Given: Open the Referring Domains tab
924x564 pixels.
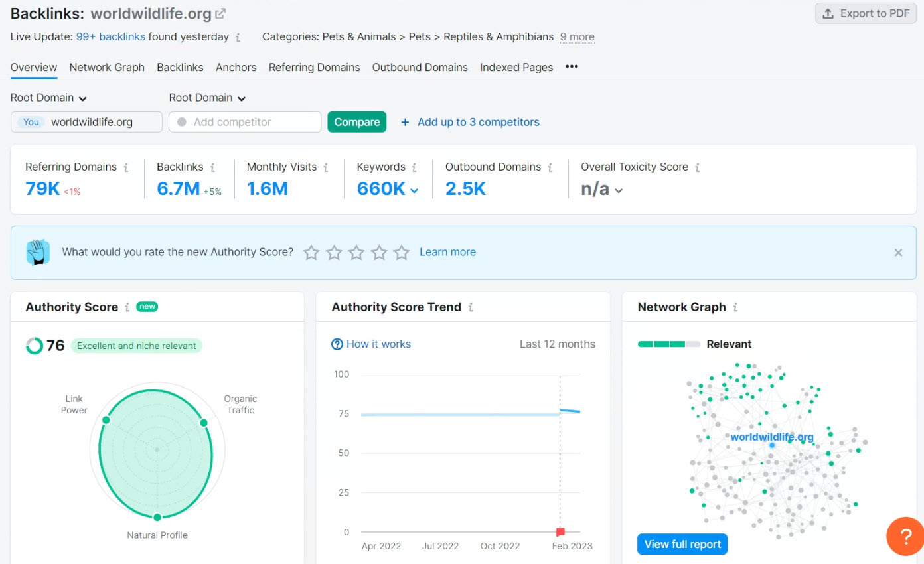Looking at the screenshot, I should 314,67.
